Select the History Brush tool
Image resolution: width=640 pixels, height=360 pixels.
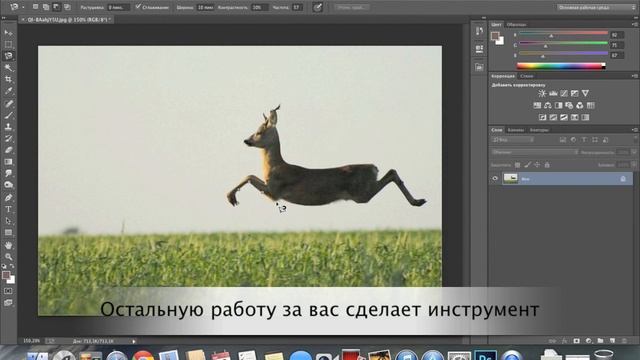8,139
